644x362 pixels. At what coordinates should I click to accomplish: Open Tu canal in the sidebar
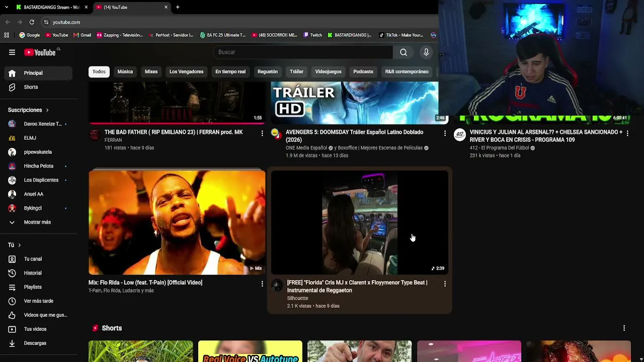tap(39, 259)
